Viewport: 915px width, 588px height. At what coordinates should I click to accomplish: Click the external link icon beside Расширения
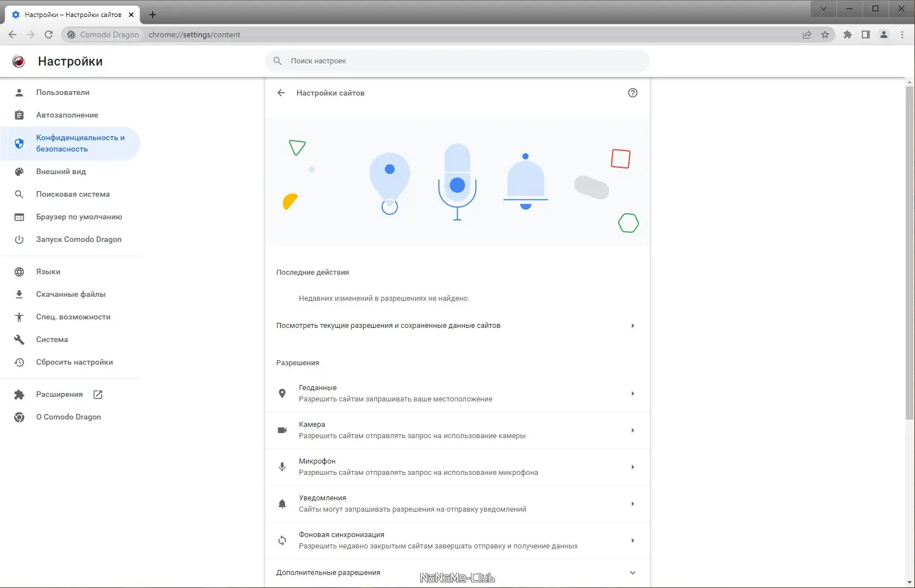[x=98, y=394]
